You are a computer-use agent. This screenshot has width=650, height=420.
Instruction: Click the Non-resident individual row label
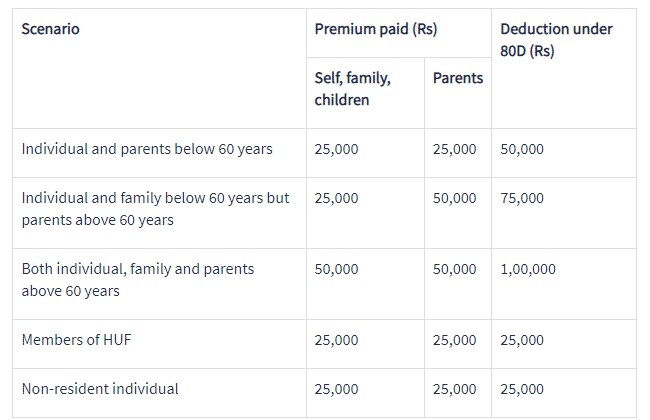(100, 389)
